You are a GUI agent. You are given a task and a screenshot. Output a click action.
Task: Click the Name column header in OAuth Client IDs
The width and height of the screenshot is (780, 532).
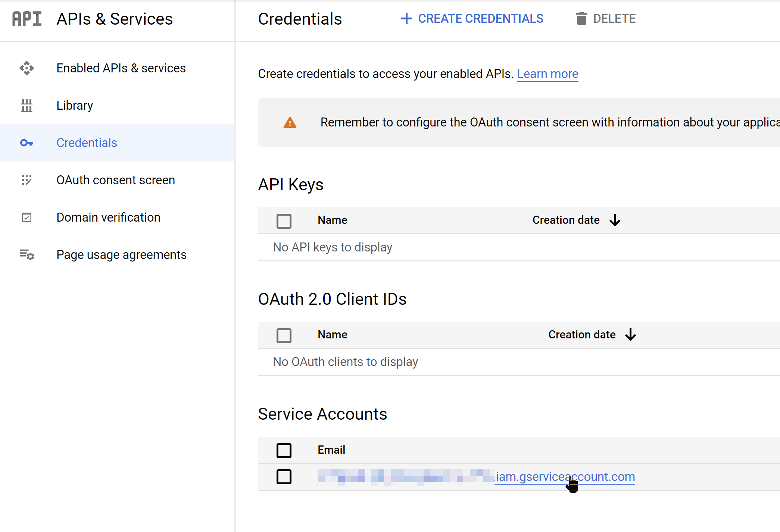pos(333,335)
